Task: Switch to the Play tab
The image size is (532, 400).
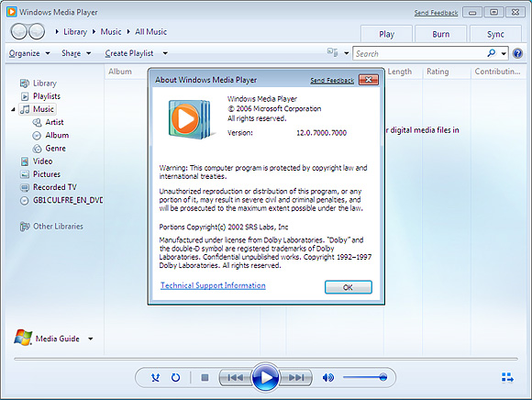Action: [x=386, y=34]
